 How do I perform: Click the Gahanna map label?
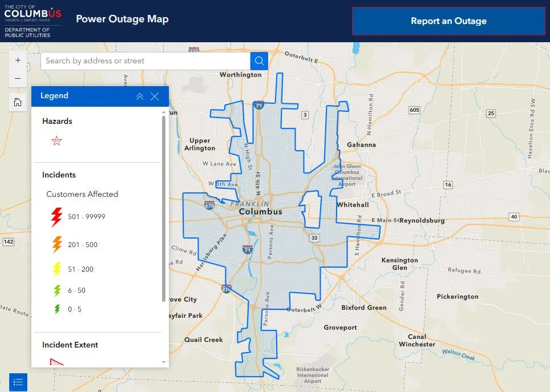tap(361, 144)
